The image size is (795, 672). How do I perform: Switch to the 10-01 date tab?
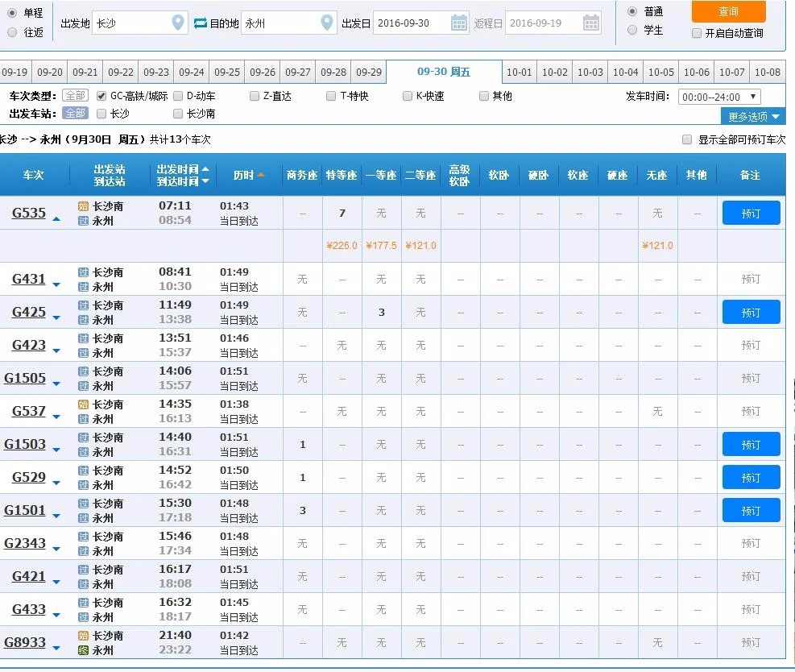click(x=519, y=72)
